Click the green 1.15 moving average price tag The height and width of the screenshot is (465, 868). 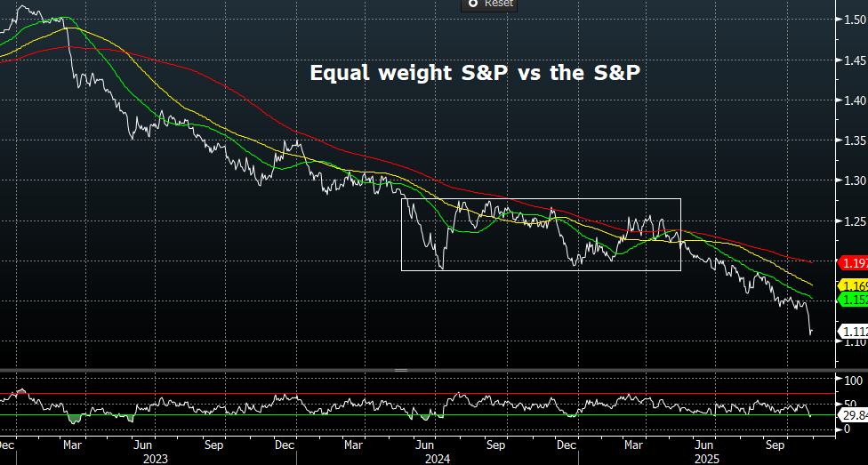coord(853,301)
